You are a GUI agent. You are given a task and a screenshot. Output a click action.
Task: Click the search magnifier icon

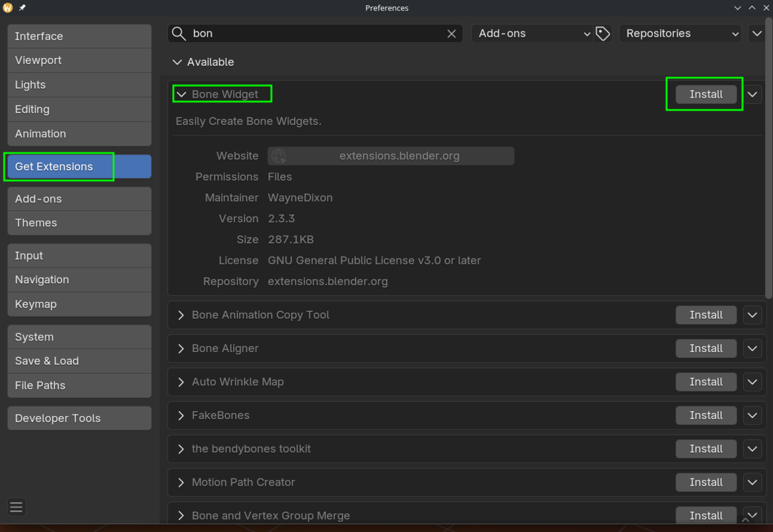point(179,33)
